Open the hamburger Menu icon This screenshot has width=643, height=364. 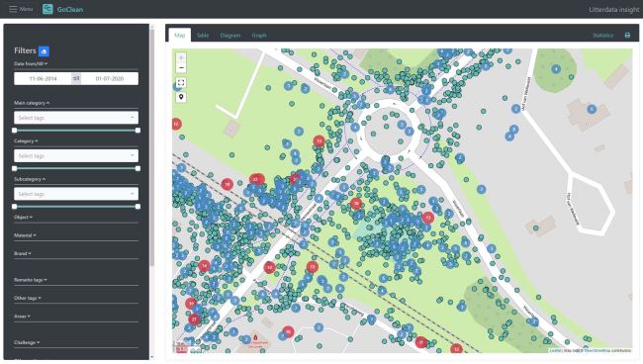13,9
